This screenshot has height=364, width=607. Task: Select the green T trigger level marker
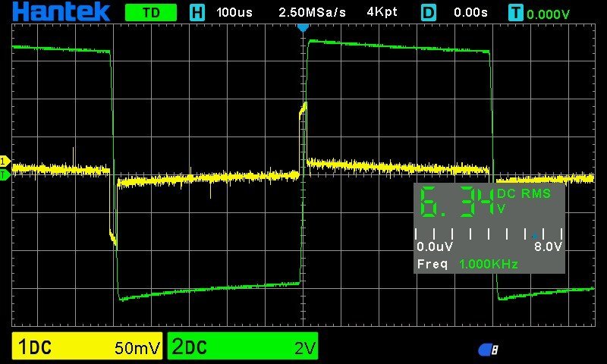[x=4, y=175]
